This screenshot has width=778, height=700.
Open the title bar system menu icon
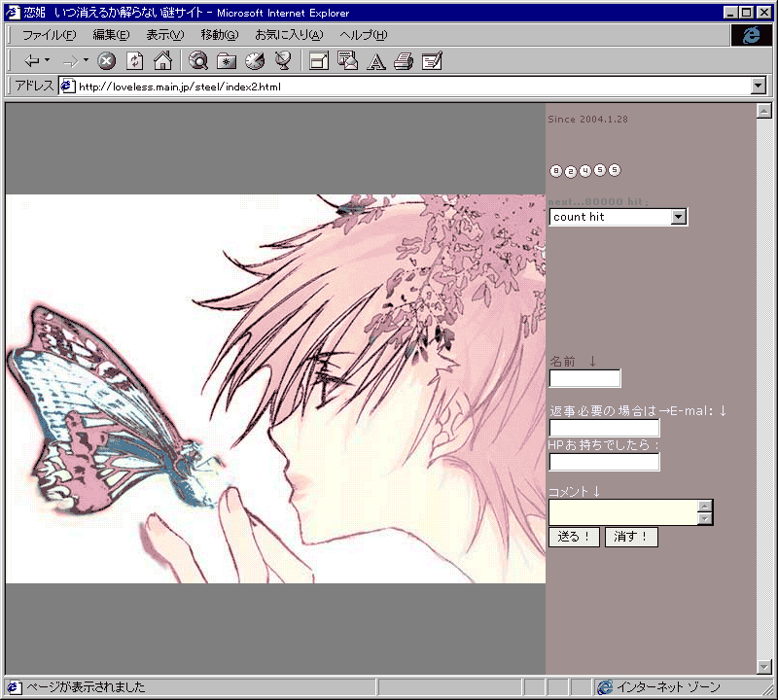click(13, 13)
